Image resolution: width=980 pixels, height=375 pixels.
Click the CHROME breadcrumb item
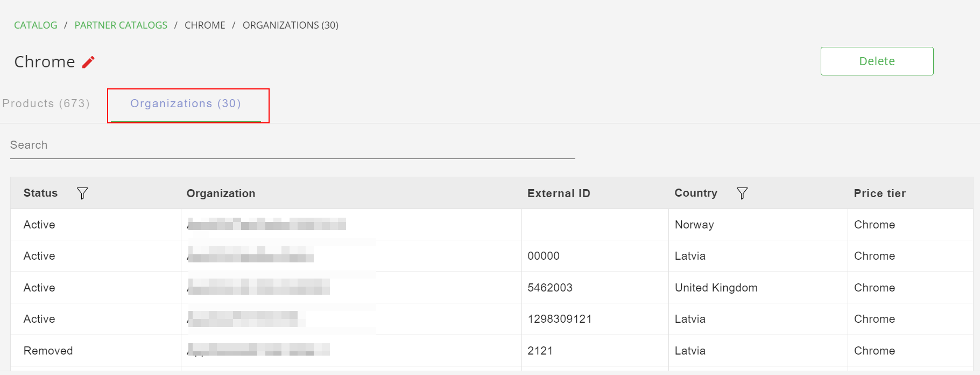pyautogui.click(x=205, y=25)
